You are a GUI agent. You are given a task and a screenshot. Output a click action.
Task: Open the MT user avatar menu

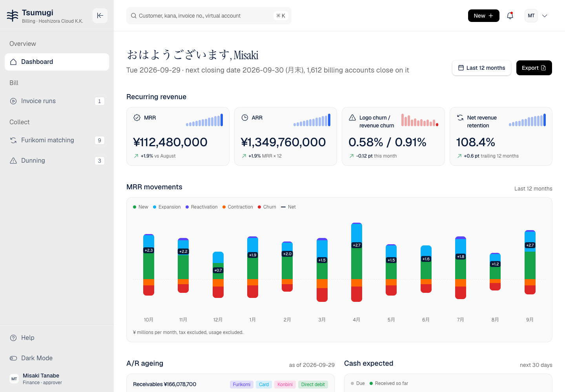(531, 16)
